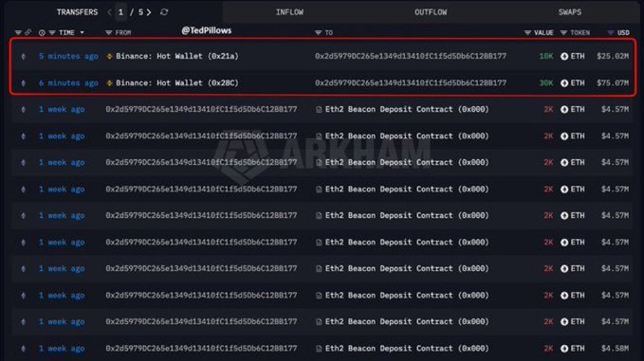Click Binance logo beside Hot Wallet (0x28C)
644x361 pixels.
click(x=110, y=82)
